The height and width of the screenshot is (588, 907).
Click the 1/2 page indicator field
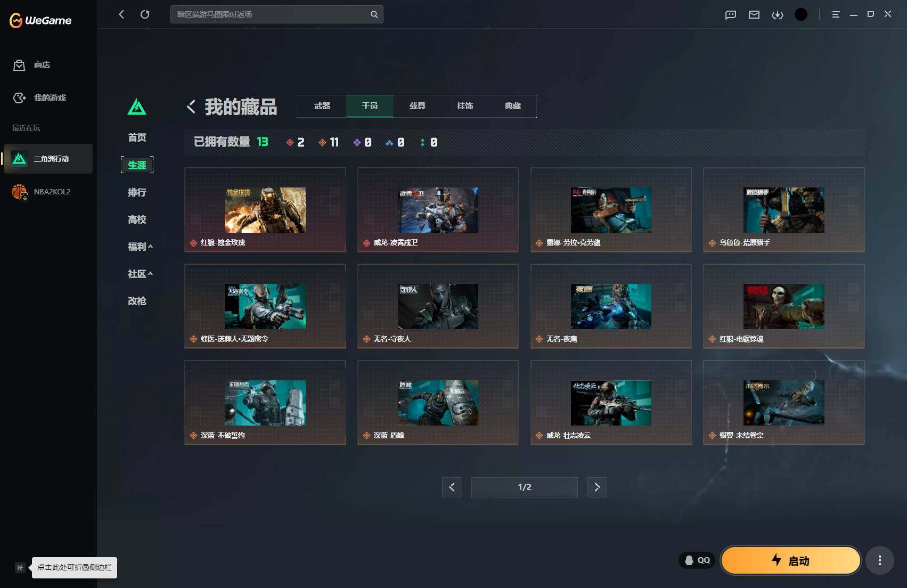[525, 487]
